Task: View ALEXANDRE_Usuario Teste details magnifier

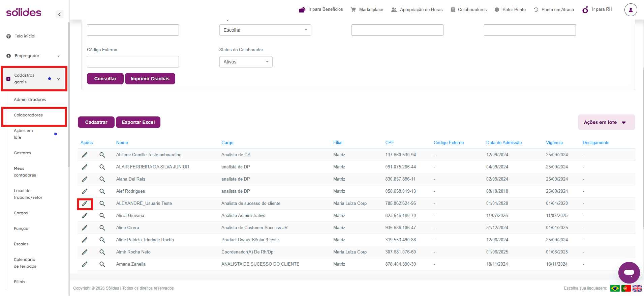Action: point(102,204)
